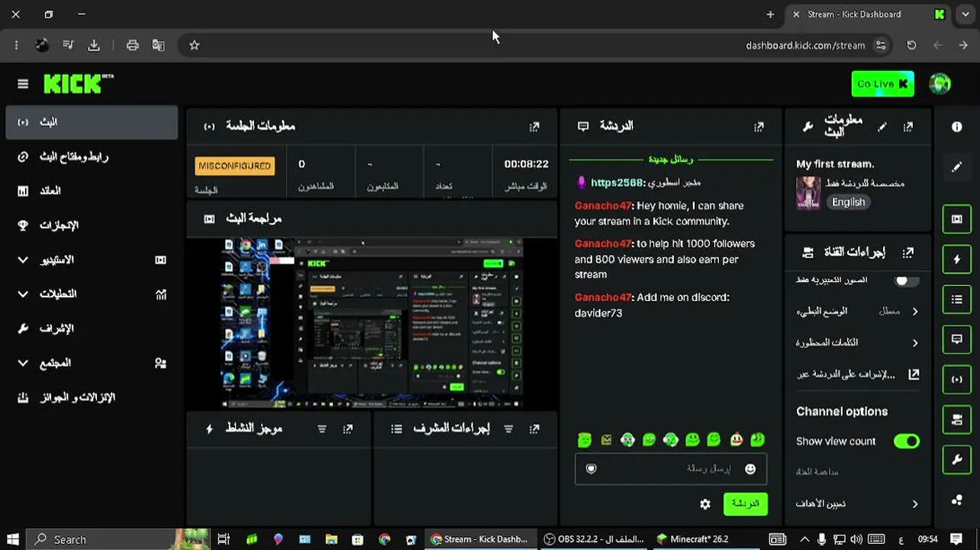The height and width of the screenshot is (550, 980).
Task: Pop out the موجز النشاط activity feed panel
Action: coord(348,429)
